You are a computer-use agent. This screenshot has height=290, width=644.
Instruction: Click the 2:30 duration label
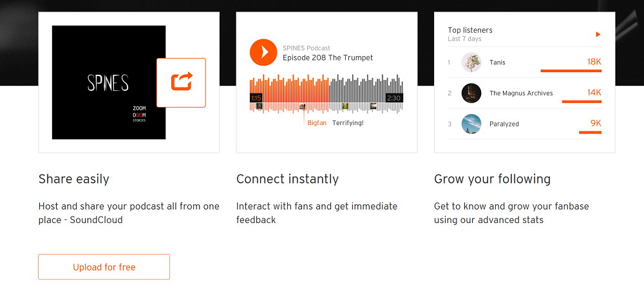[394, 98]
